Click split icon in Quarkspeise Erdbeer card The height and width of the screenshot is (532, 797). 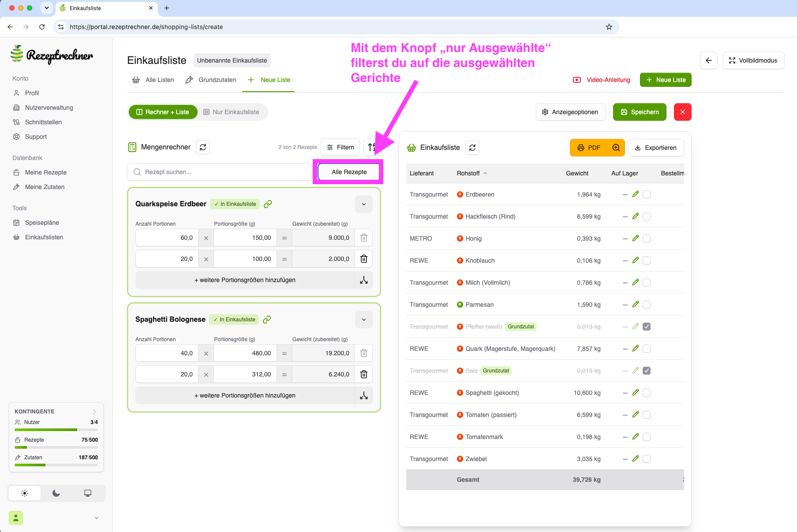(364, 280)
